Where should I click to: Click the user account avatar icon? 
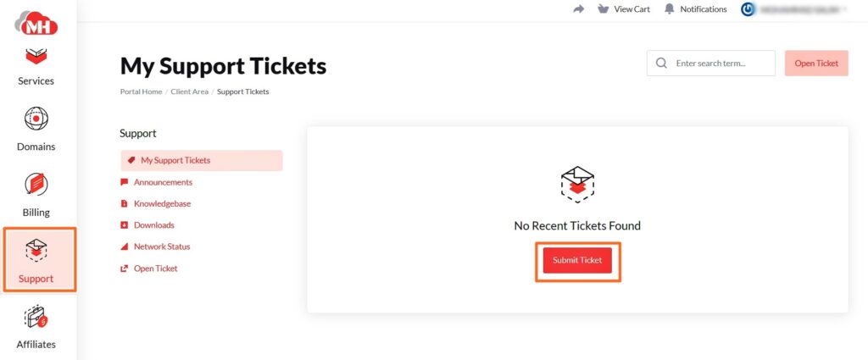click(748, 9)
